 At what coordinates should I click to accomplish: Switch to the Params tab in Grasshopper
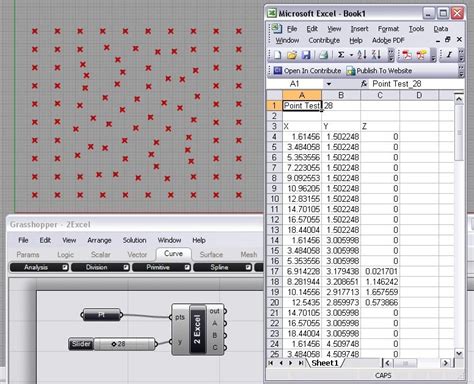pyautogui.click(x=28, y=255)
